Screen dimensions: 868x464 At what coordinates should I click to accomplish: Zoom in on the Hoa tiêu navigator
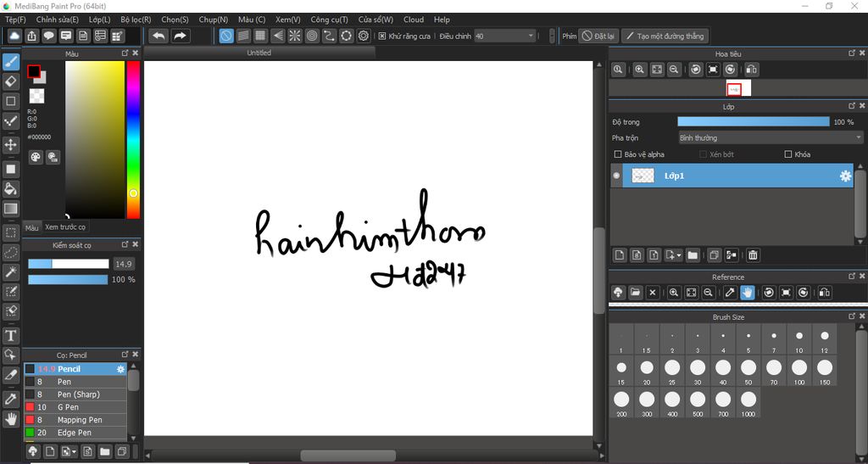tap(639, 70)
